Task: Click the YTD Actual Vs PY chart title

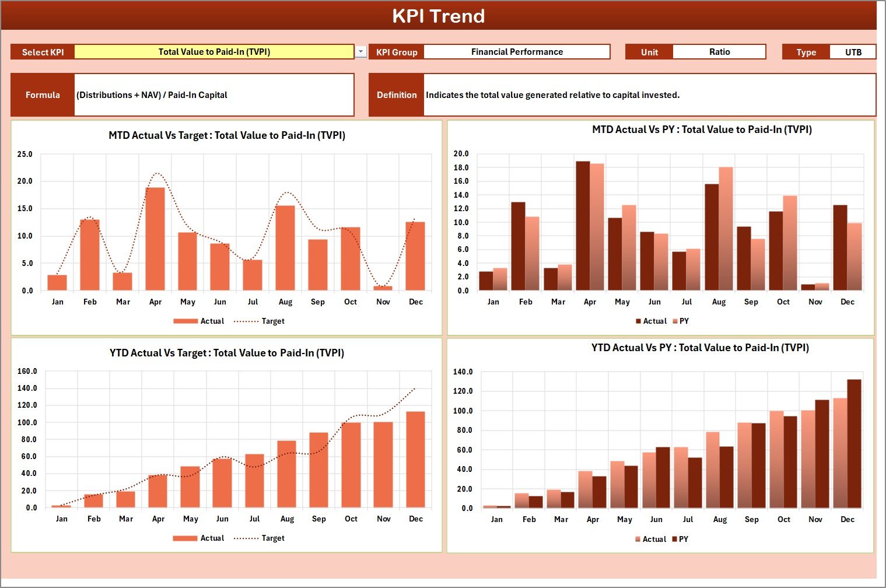Action: click(x=700, y=348)
